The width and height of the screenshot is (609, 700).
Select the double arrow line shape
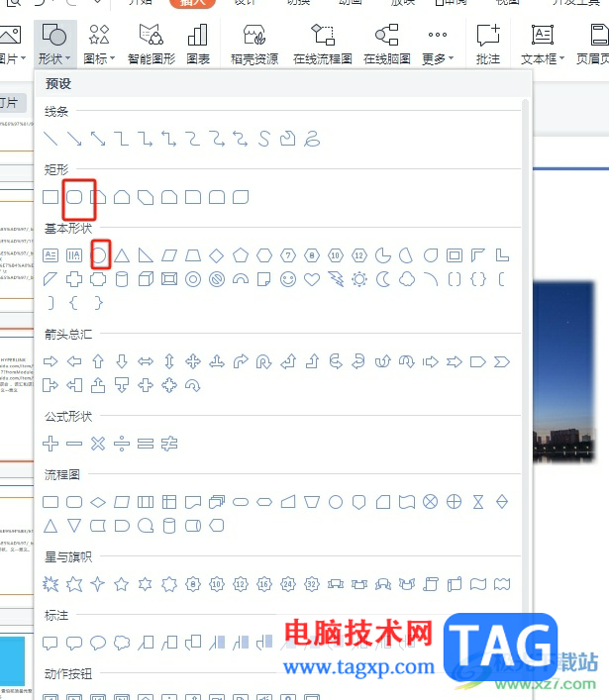tap(98, 139)
